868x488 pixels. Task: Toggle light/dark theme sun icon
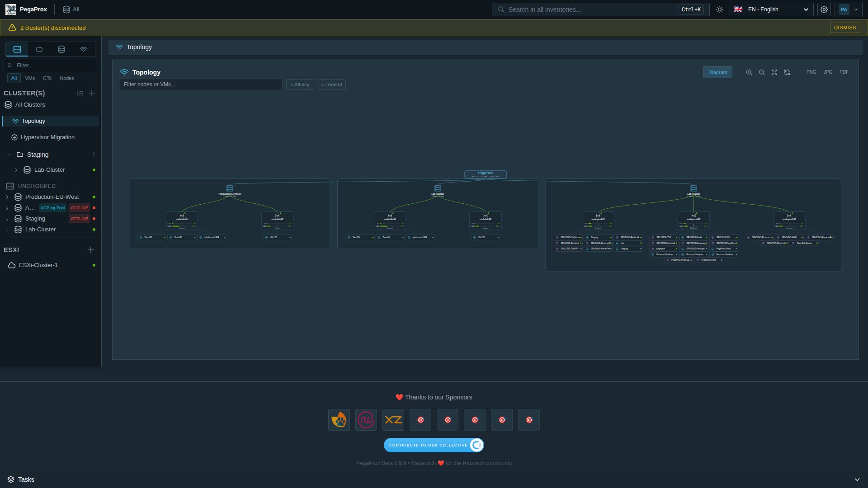click(720, 9)
